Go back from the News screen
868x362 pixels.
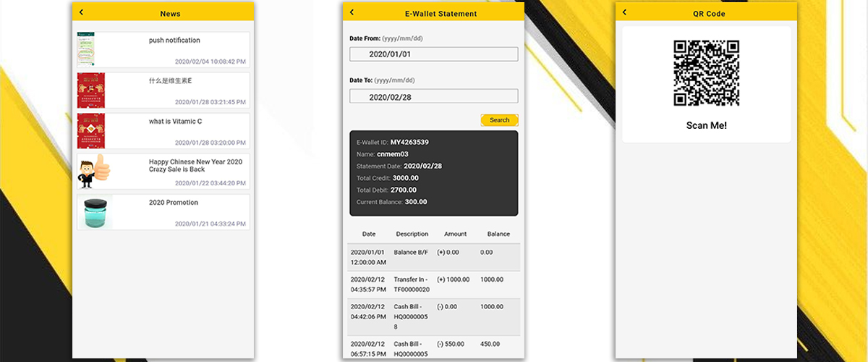coord(81,12)
